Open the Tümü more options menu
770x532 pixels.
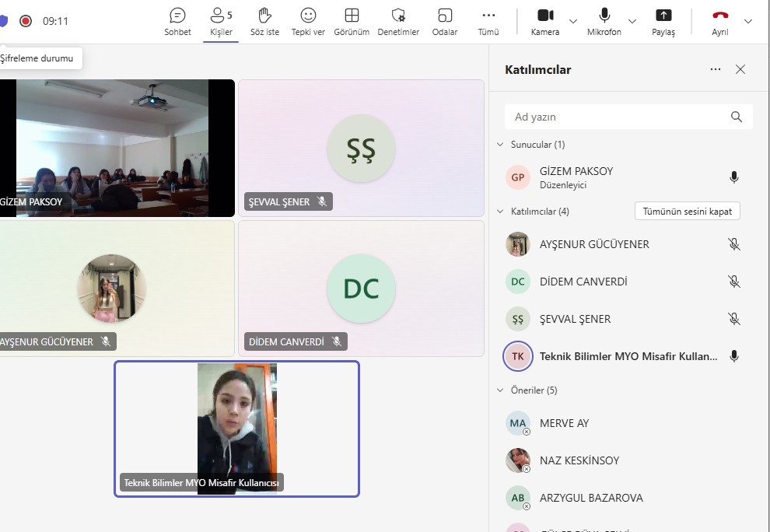click(488, 21)
